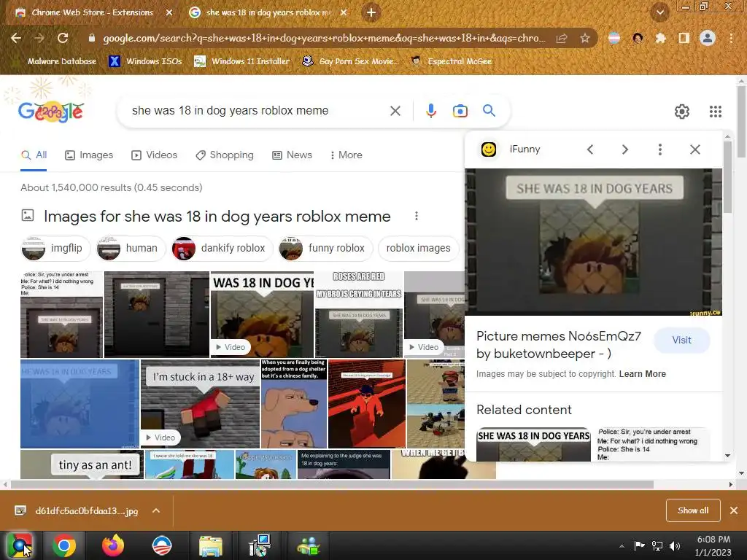Clear the search box with the X
The height and width of the screenshot is (560, 747).
click(395, 111)
